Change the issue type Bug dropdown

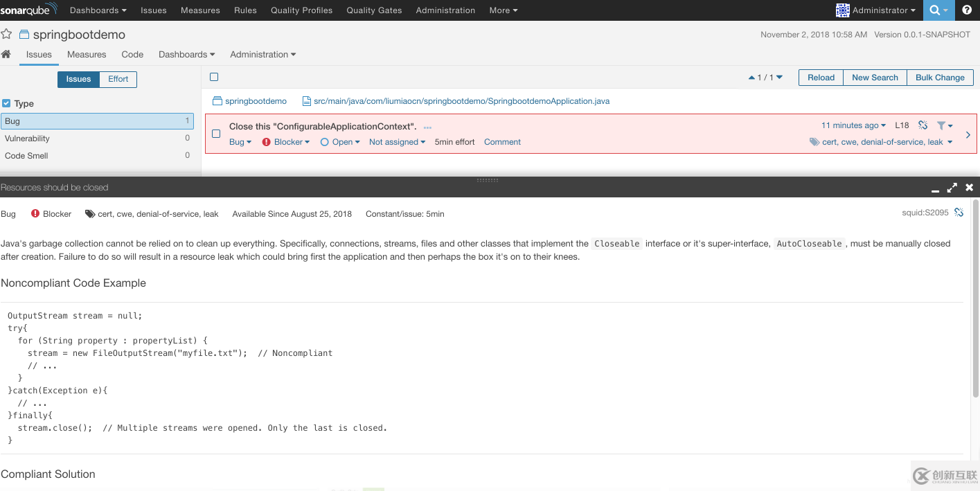[x=240, y=142]
